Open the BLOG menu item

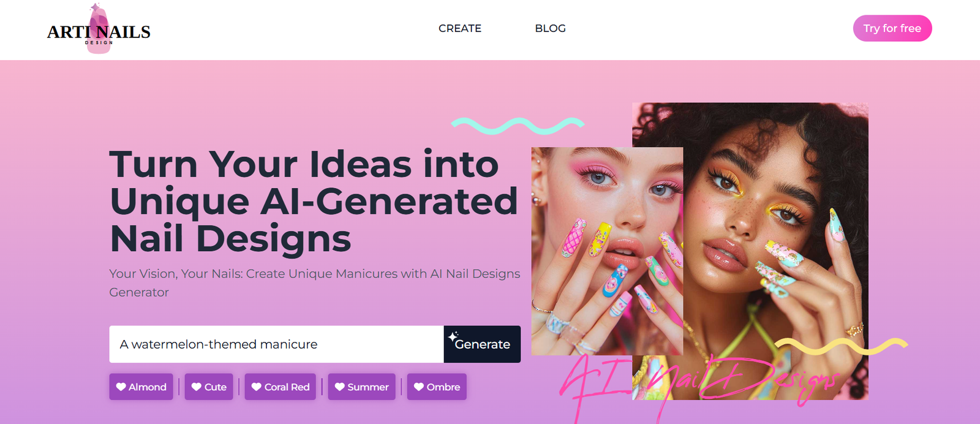pyautogui.click(x=550, y=28)
